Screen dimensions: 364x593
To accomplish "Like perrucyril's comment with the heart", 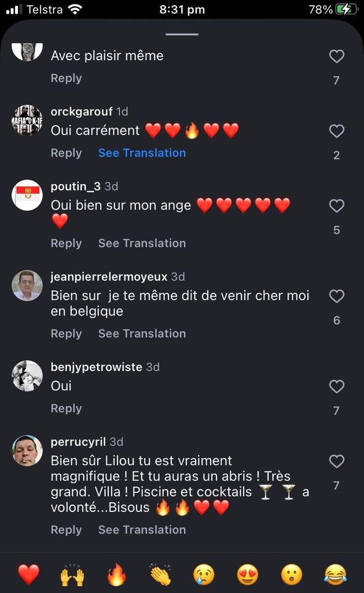I will point(337,462).
